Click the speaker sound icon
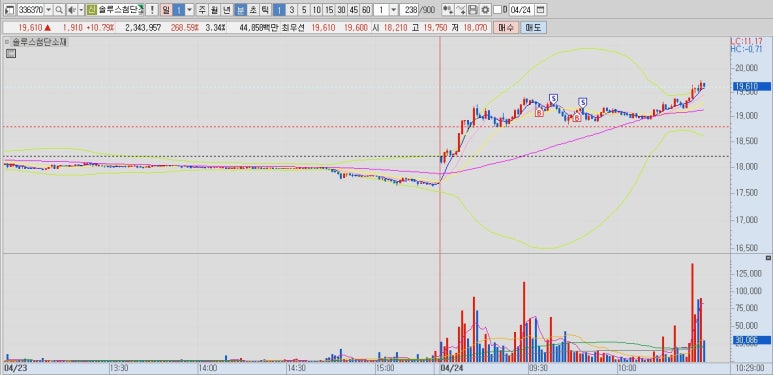The height and width of the screenshot is (375, 773). tap(71, 10)
